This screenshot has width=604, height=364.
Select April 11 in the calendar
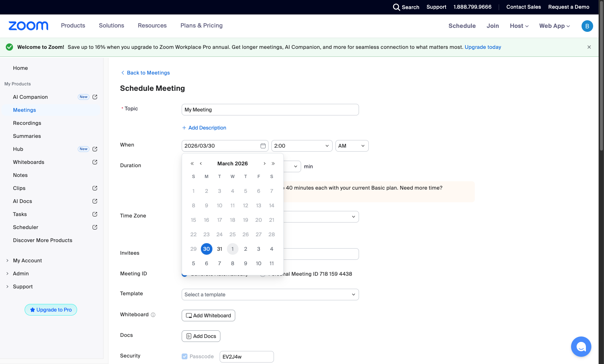(272, 263)
